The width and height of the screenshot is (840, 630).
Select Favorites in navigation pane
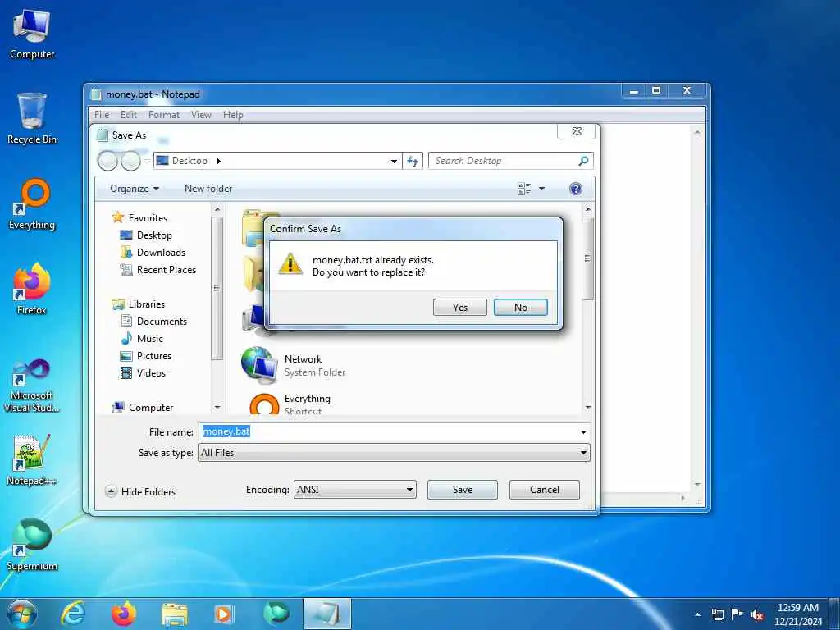pyautogui.click(x=140, y=217)
